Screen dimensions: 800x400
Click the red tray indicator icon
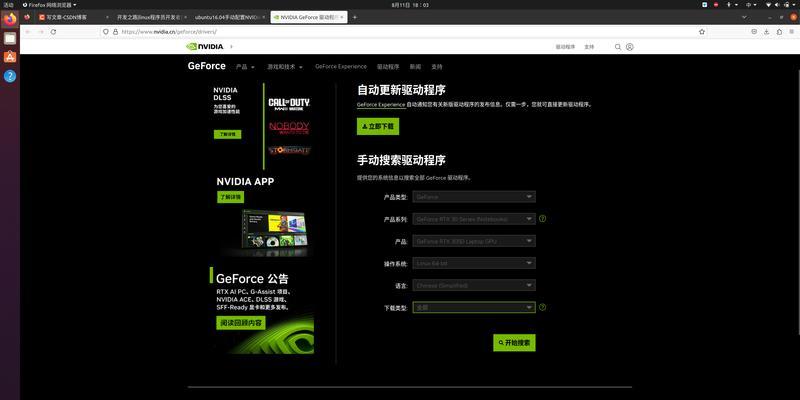pyautogui.click(x=716, y=5)
